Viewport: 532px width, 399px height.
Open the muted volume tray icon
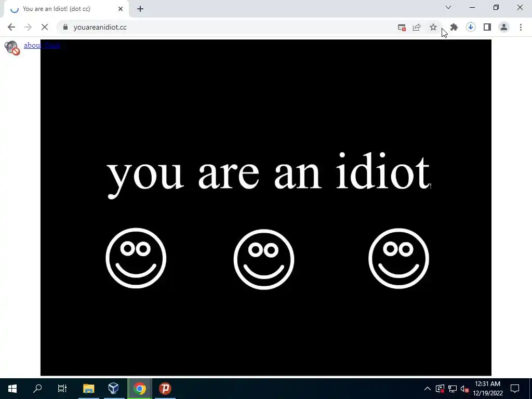click(464, 389)
